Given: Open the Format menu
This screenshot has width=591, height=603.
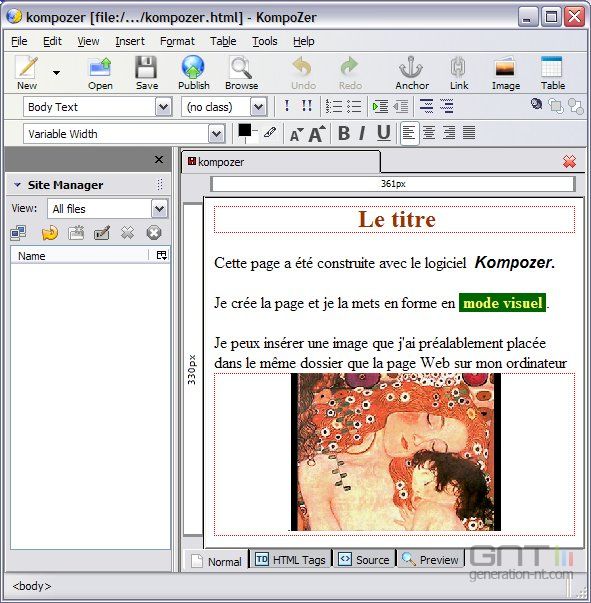Looking at the screenshot, I should [x=177, y=41].
